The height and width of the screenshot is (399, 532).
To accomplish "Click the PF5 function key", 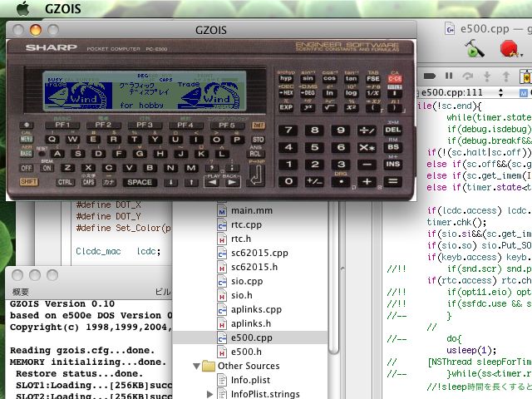I will tap(227, 126).
